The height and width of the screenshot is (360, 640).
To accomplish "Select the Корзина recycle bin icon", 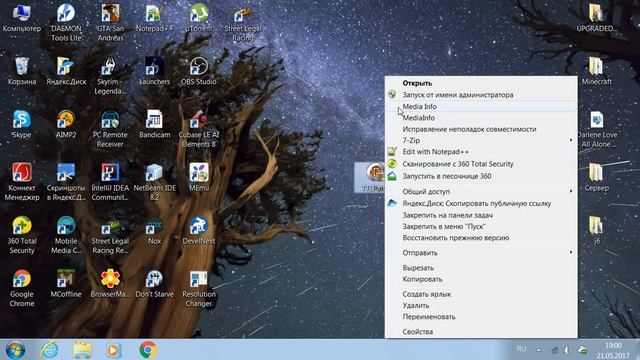I will point(22,71).
